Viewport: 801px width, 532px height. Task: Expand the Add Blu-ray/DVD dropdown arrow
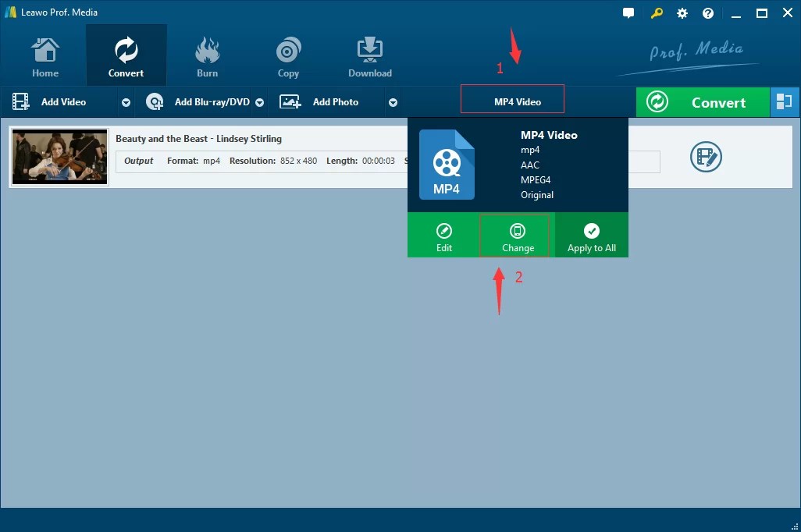pos(260,101)
